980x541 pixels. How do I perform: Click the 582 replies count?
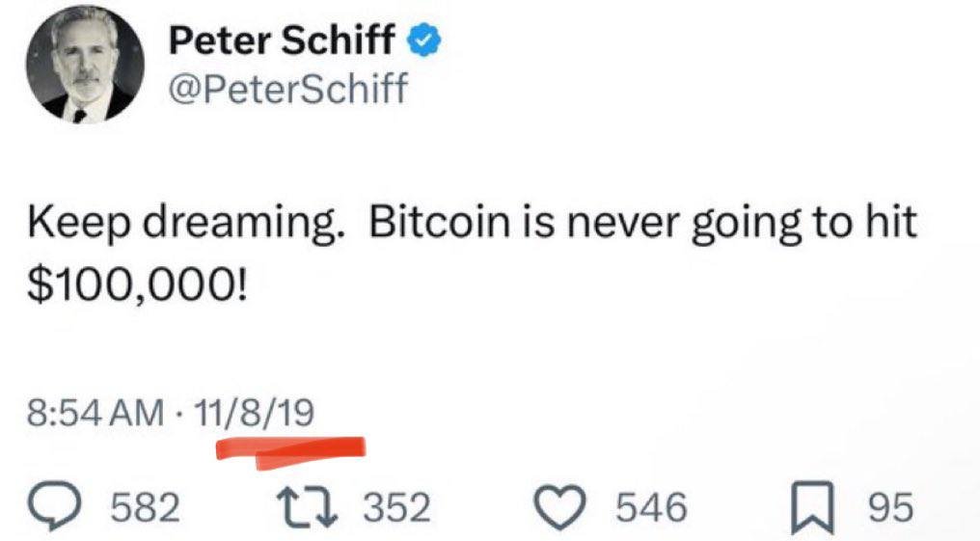coord(147,506)
